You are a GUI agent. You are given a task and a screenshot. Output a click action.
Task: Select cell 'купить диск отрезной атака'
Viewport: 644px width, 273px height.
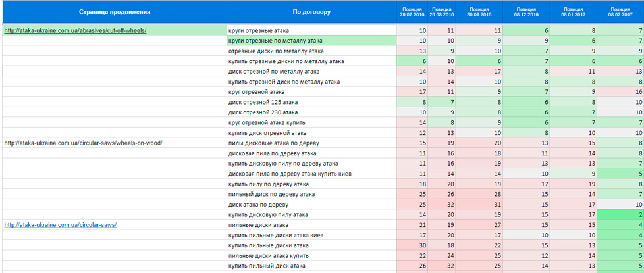[x=311, y=133]
